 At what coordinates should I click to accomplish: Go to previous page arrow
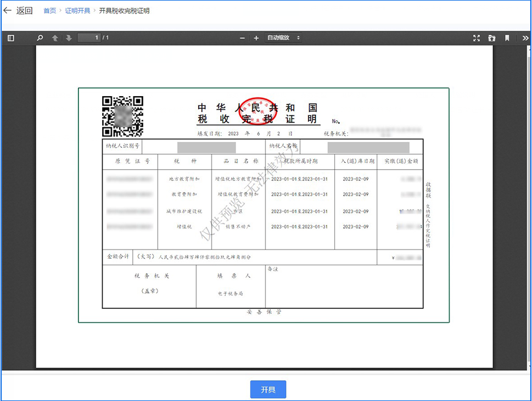coord(55,38)
